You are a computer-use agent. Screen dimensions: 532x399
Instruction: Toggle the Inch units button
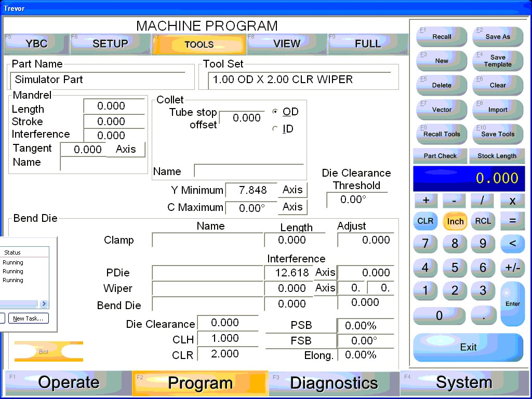click(455, 221)
